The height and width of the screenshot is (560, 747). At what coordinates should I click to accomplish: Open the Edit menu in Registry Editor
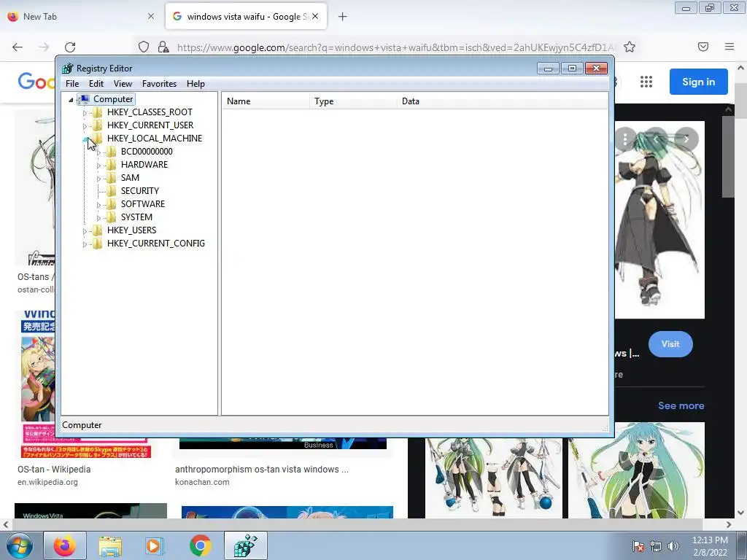tap(96, 84)
